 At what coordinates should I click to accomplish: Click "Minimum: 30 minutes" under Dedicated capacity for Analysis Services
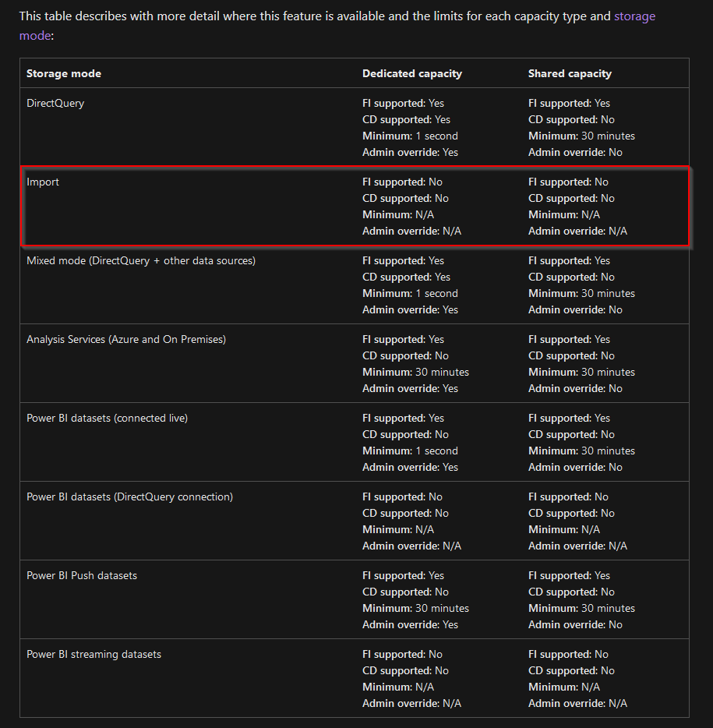pyautogui.click(x=415, y=372)
